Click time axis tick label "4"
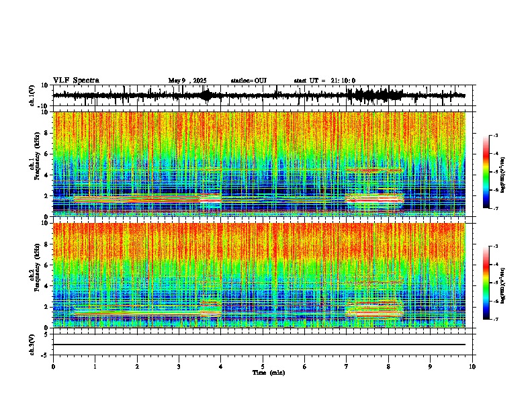Image resolution: width=532 pixels, height=411 pixels. click(x=221, y=367)
